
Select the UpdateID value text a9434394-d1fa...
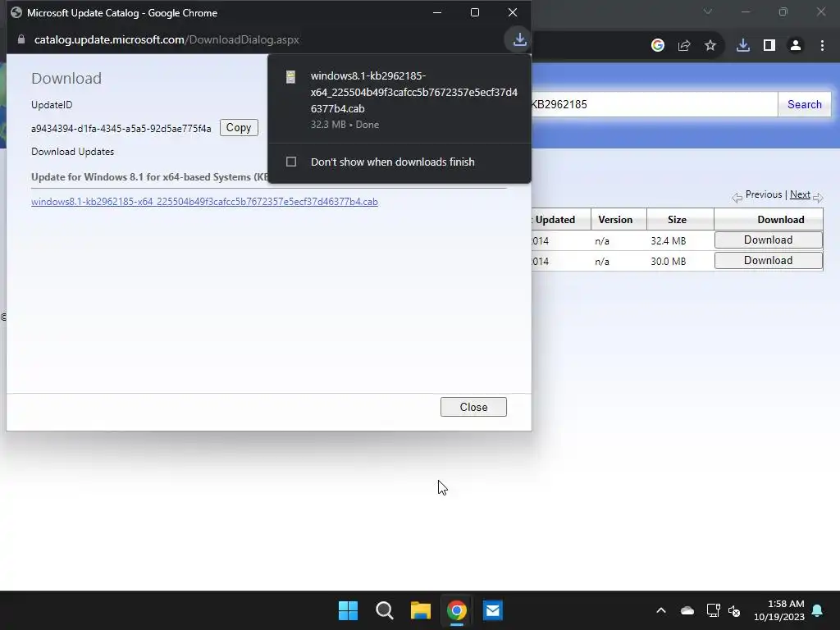click(x=121, y=129)
